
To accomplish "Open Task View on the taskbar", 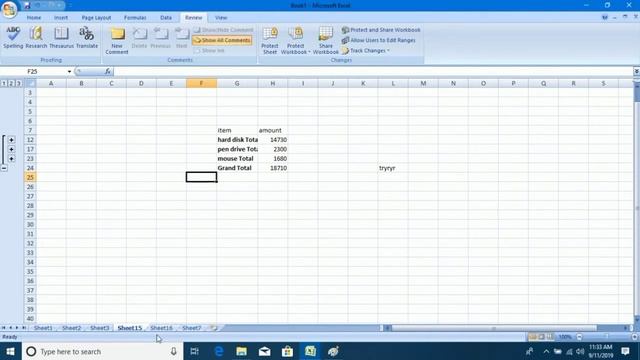I will coord(195,351).
